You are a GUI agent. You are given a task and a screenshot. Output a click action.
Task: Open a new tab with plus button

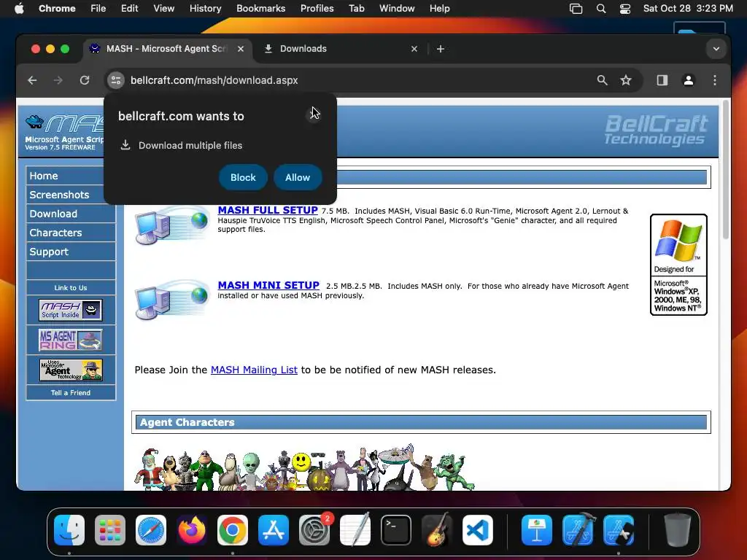(x=441, y=49)
